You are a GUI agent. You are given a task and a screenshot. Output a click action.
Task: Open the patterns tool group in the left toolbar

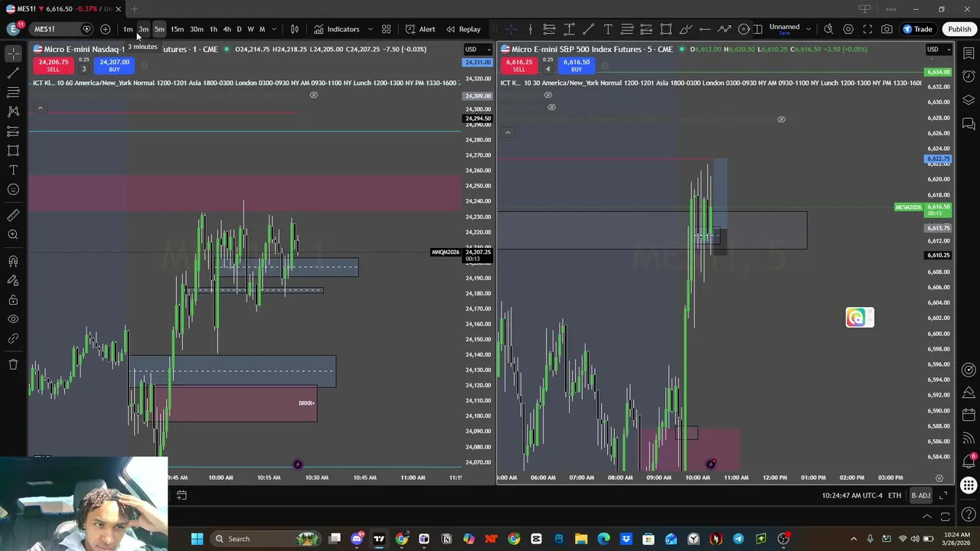13,111
